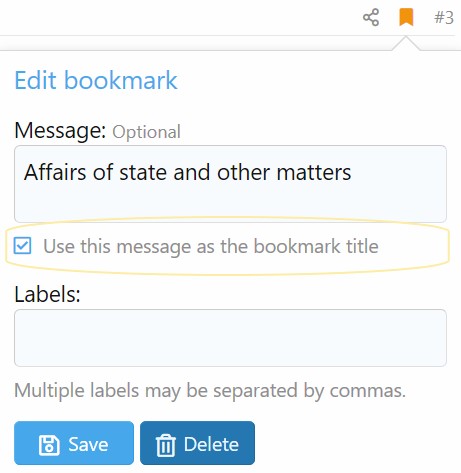Click the trash can icon on Delete
Image resolution: width=461 pixels, height=473 pixels.
tap(165, 445)
